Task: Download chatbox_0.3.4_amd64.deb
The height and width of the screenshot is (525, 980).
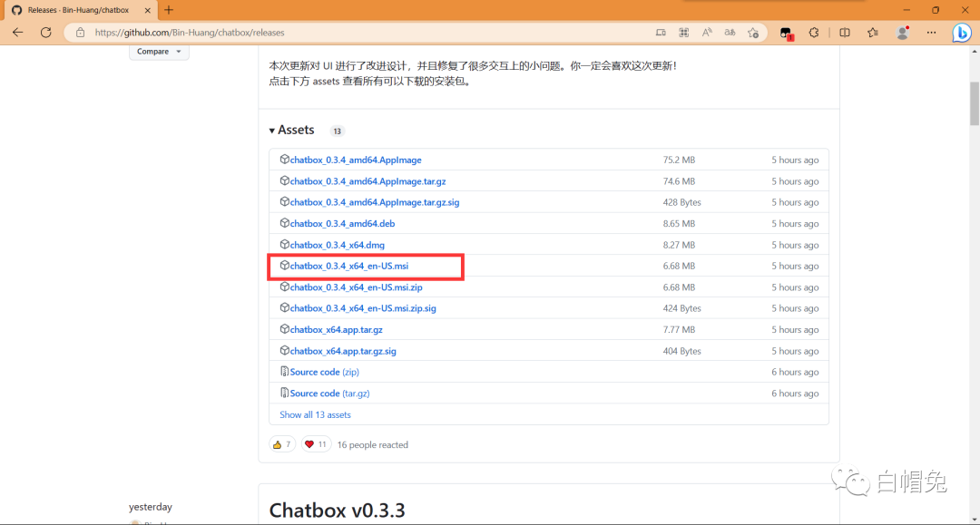Action: (342, 223)
